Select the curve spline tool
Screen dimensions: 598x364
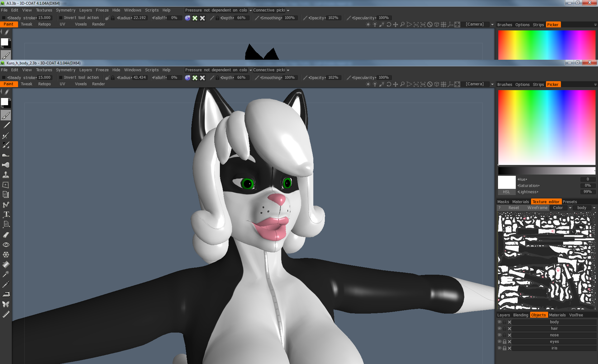6,205
